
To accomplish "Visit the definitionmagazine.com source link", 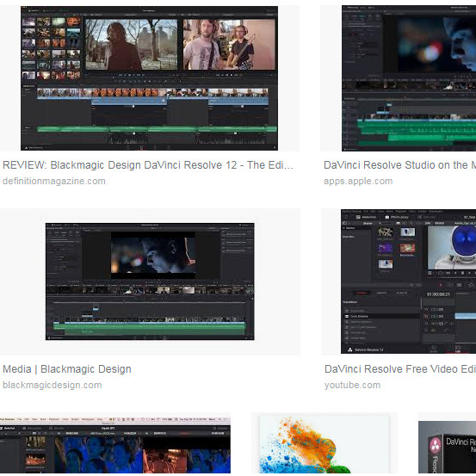I will (x=54, y=182).
